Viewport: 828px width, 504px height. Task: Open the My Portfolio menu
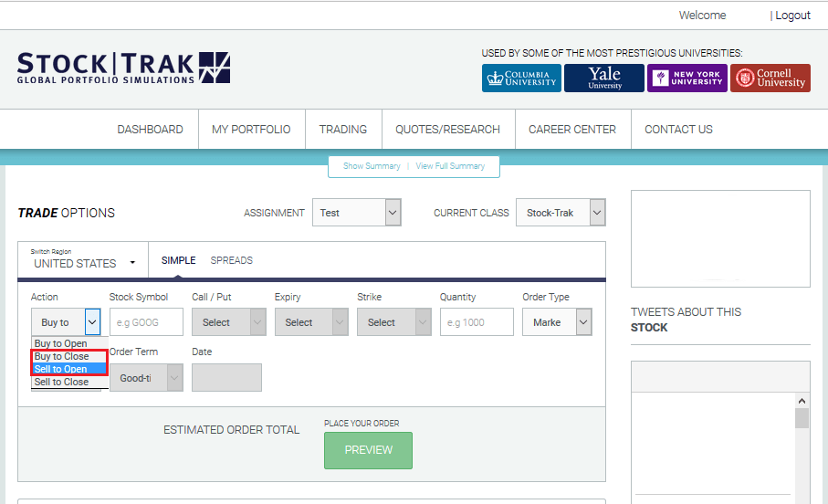(251, 130)
